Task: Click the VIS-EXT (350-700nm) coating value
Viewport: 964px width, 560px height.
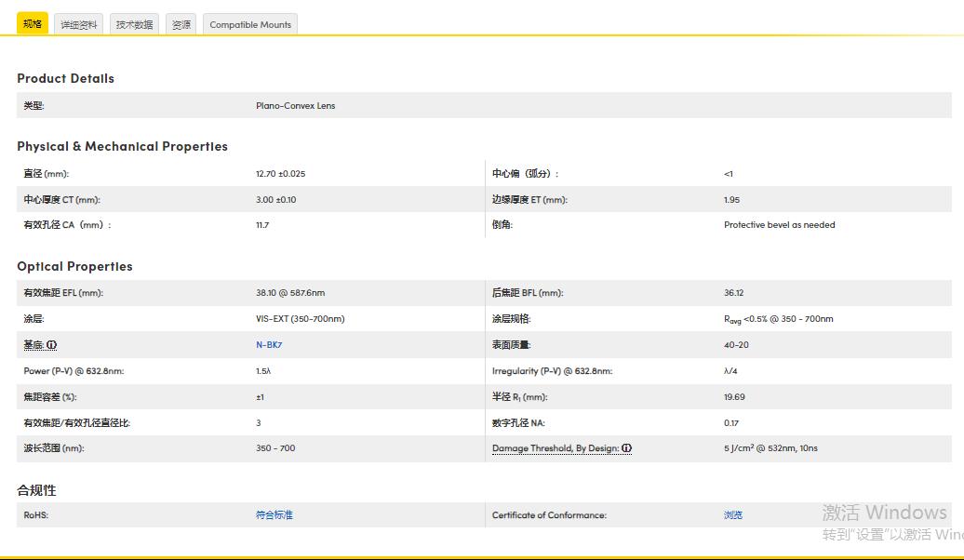Action: coord(300,319)
